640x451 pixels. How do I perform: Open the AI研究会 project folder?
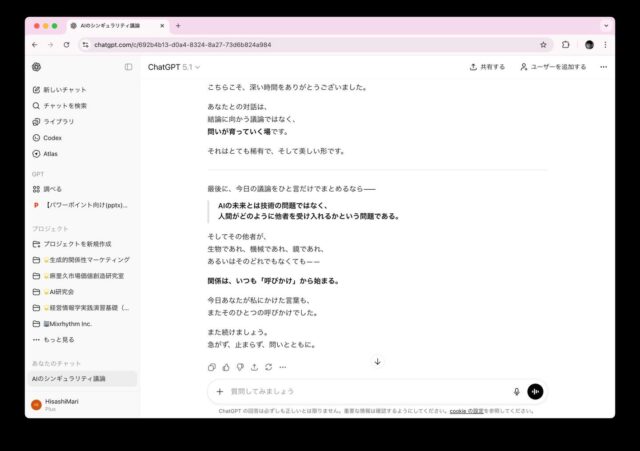click(x=53, y=292)
